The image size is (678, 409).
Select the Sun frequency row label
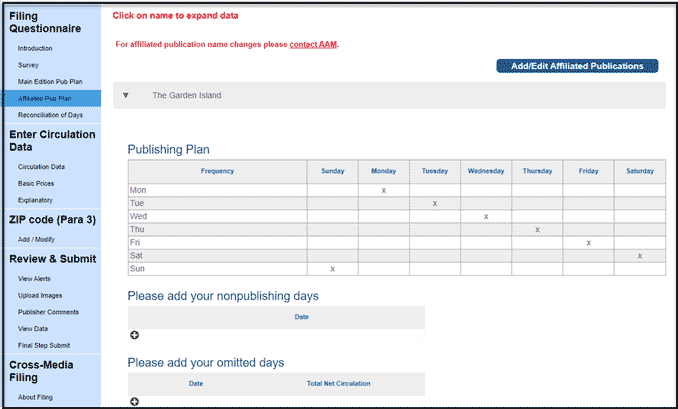tap(137, 268)
